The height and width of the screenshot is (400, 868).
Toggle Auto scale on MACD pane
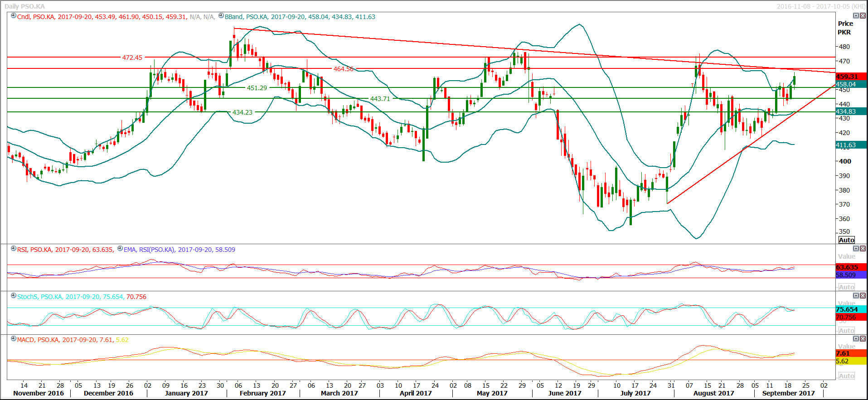click(x=846, y=376)
